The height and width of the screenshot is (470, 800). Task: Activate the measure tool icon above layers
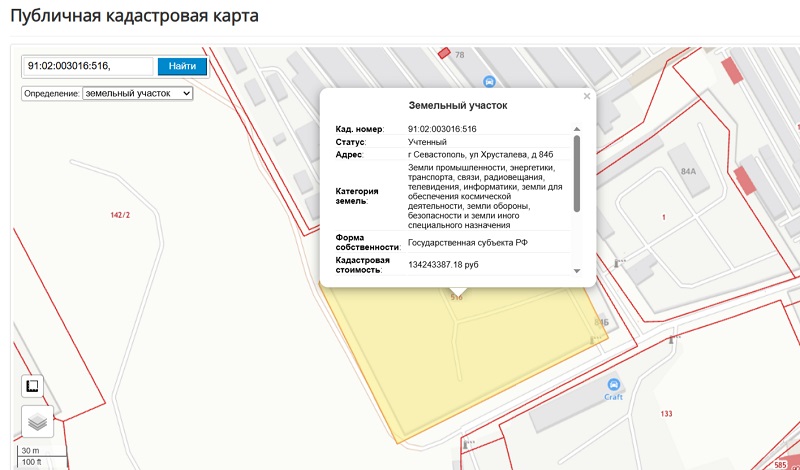(x=33, y=386)
